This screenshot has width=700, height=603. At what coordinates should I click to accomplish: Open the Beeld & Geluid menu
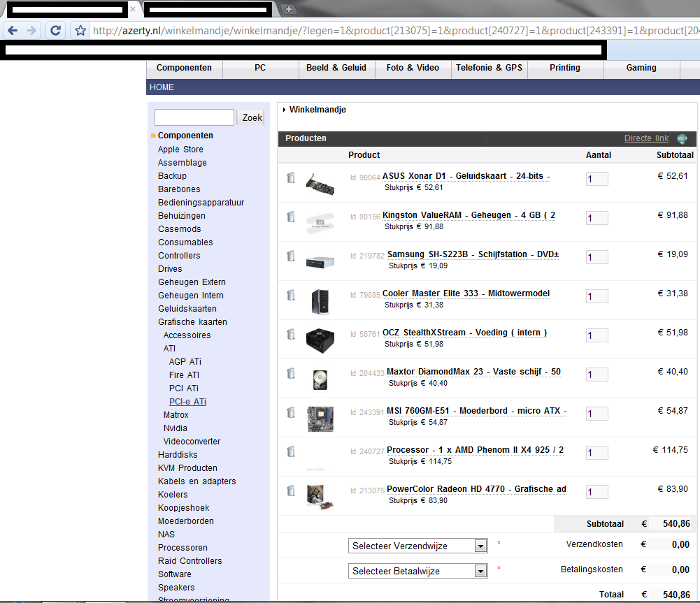pyautogui.click(x=336, y=68)
